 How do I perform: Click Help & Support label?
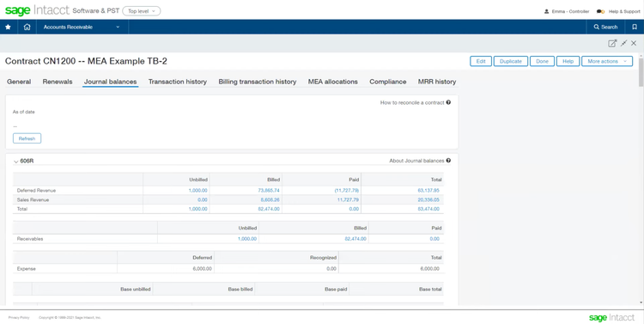624,11
